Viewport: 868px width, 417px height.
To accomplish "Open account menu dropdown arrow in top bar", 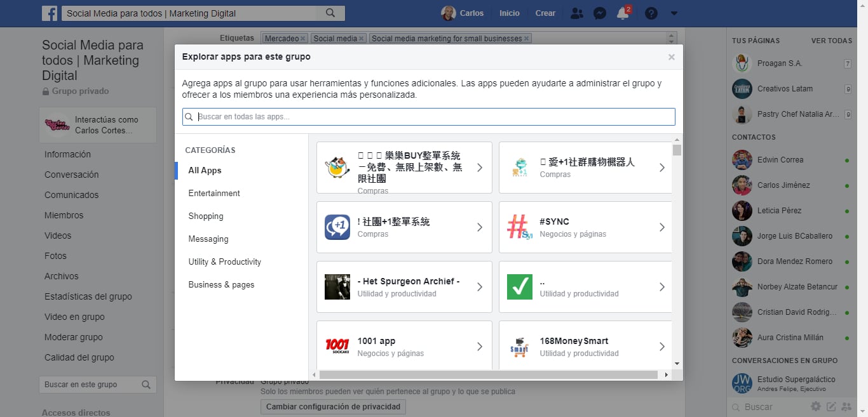I will (x=674, y=13).
